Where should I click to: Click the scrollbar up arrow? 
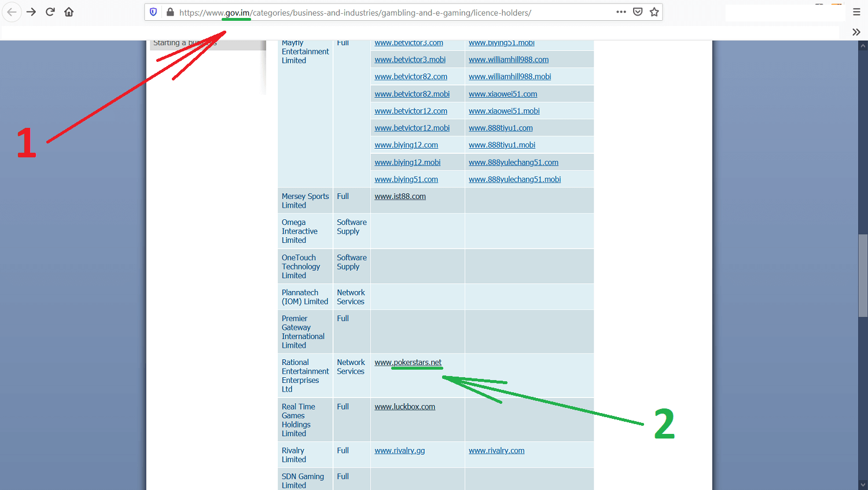[x=863, y=46]
